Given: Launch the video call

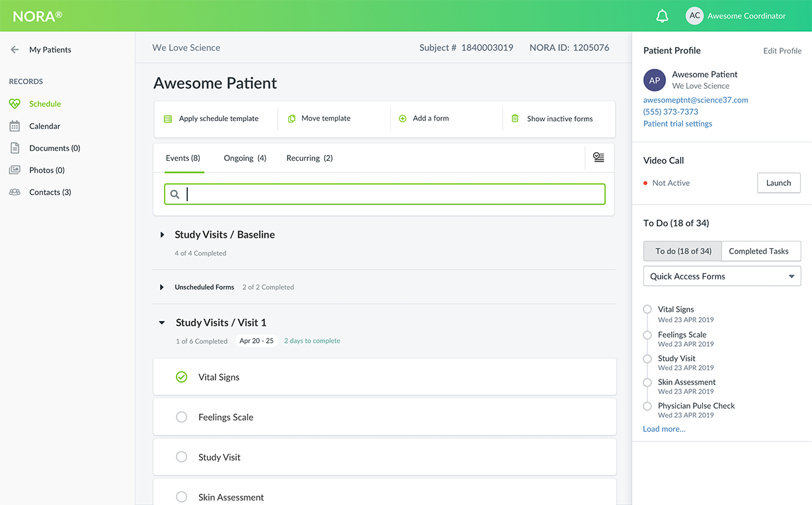Looking at the screenshot, I should [x=778, y=183].
